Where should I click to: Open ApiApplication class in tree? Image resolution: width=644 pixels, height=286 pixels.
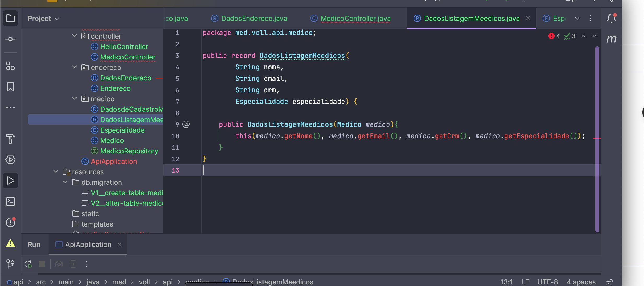114,161
